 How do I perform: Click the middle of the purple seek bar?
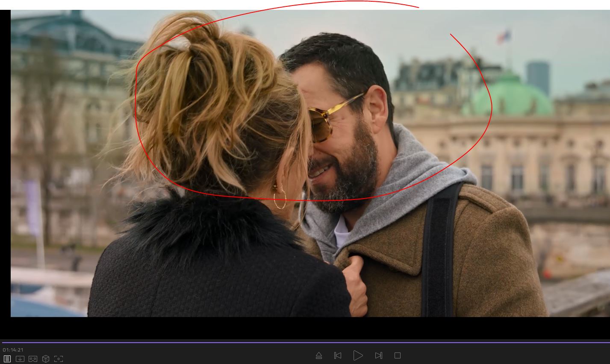tap(305, 342)
